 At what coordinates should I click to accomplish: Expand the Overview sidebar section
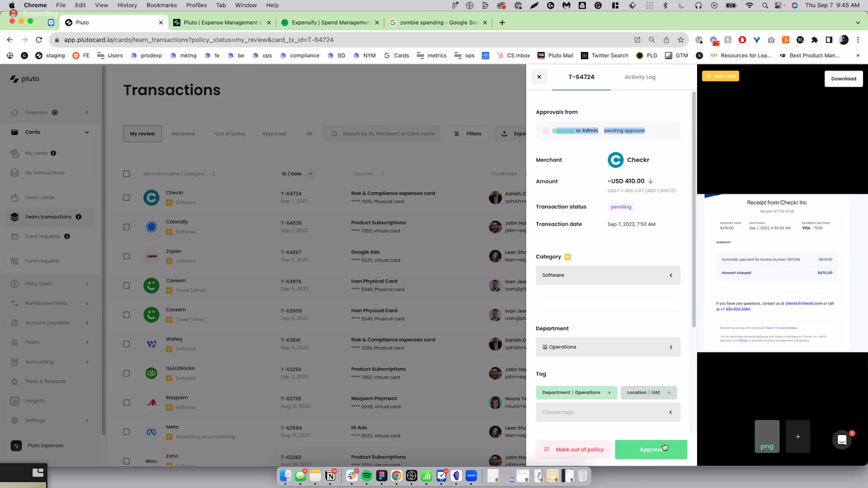(x=87, y=113)
